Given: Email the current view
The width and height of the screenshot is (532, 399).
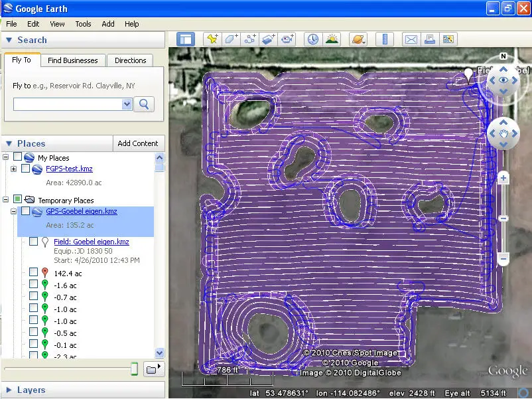Looking at the screenshot, I should [x=411, y=39].
